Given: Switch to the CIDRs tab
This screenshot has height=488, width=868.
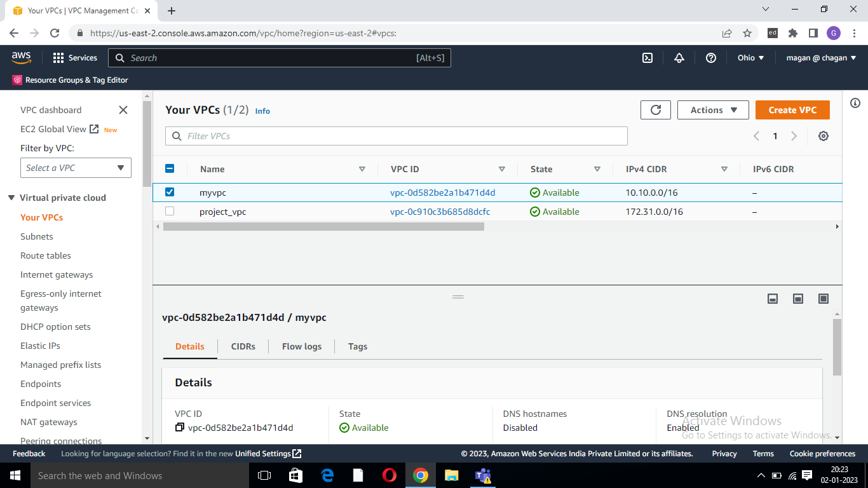Looking at the screenshot, I should pos(243,346).
